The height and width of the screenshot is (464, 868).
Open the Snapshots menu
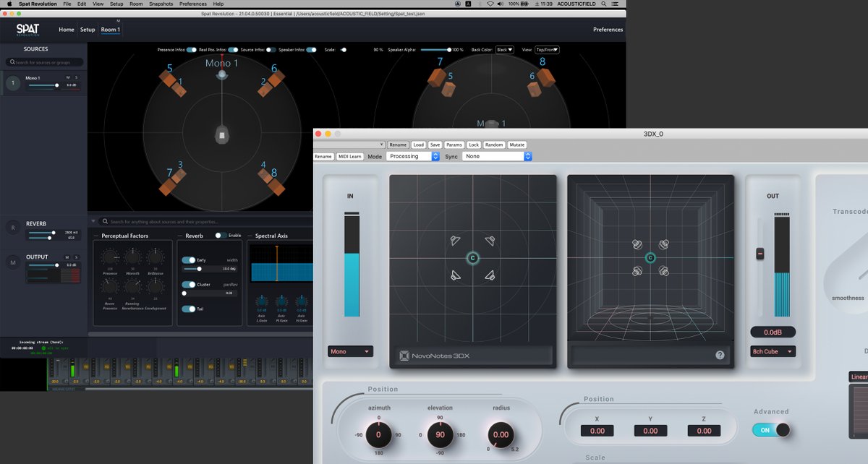161,4
